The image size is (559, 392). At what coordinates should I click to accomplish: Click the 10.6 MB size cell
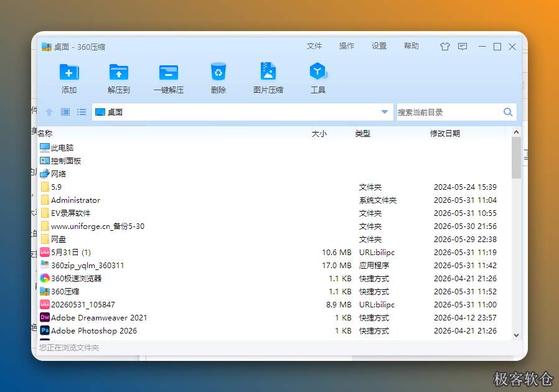pos(337,252)
